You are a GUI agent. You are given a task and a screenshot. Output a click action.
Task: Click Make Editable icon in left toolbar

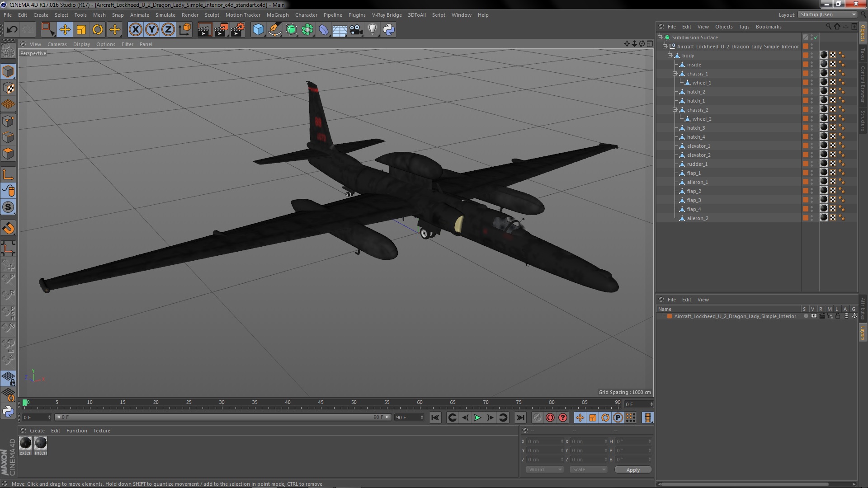[8, 51]
